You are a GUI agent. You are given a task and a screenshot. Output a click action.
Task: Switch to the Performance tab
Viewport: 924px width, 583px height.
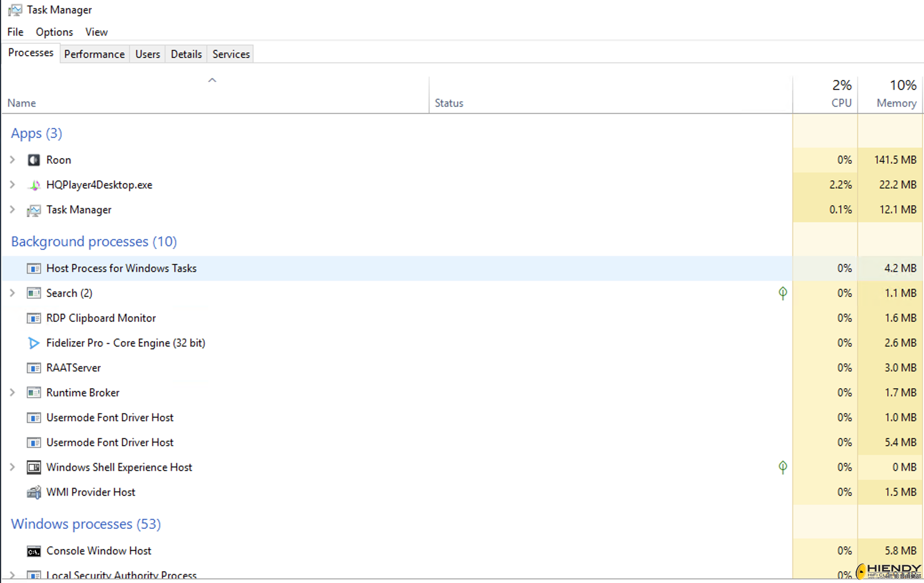tap(94, 54)
